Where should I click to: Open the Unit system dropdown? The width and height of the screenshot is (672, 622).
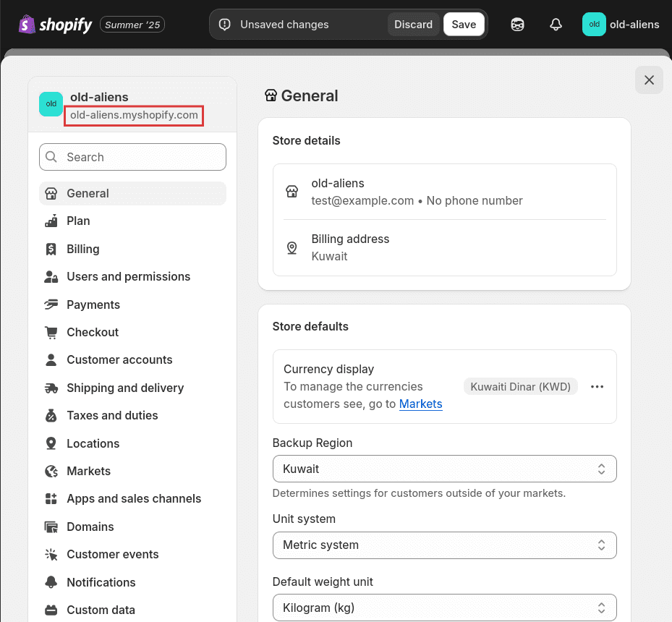coord(444,545)
